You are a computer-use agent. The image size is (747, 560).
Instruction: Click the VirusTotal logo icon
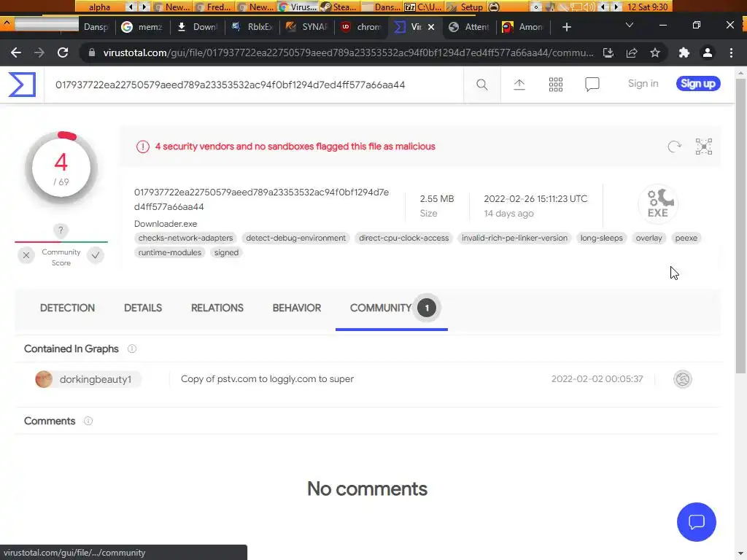(22, 85)
